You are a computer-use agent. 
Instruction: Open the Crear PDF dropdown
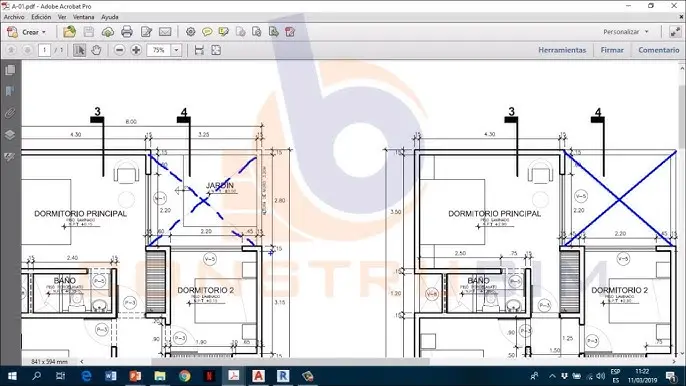point(27,32)
